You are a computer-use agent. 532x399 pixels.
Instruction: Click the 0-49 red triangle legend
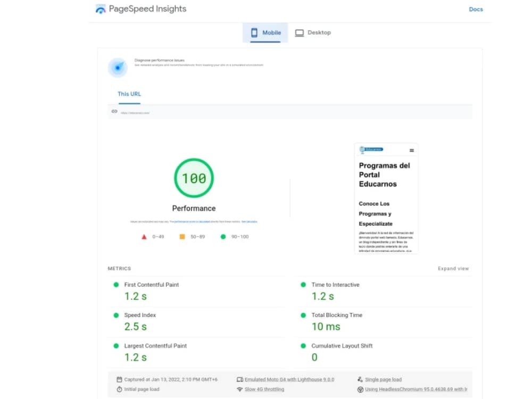point(144,236)
